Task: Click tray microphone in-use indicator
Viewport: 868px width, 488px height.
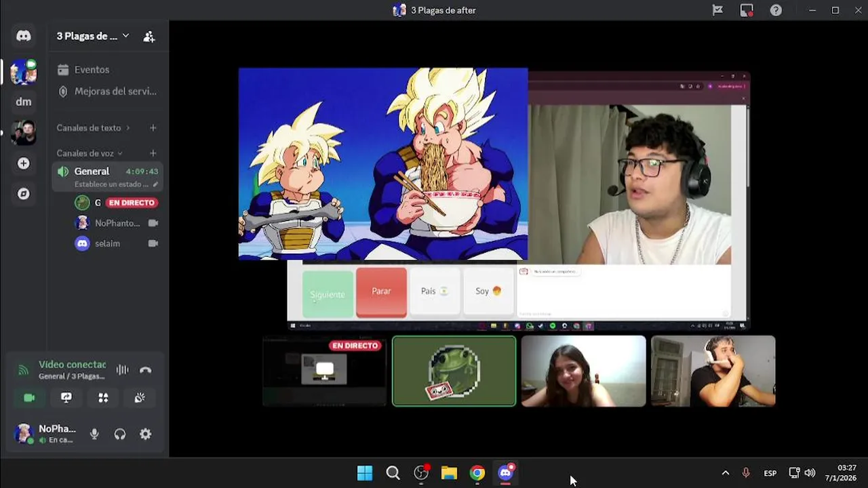Action: [746, 473]
